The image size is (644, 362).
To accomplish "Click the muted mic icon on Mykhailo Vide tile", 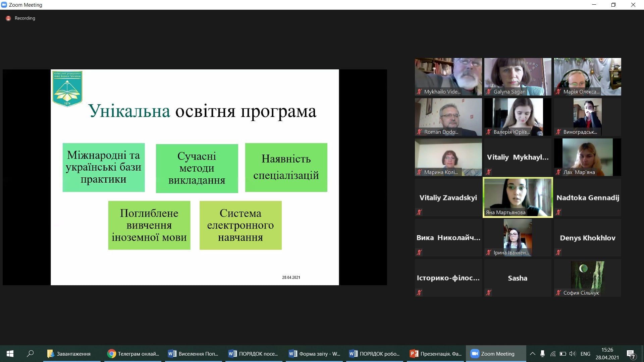I will (419, 92).
